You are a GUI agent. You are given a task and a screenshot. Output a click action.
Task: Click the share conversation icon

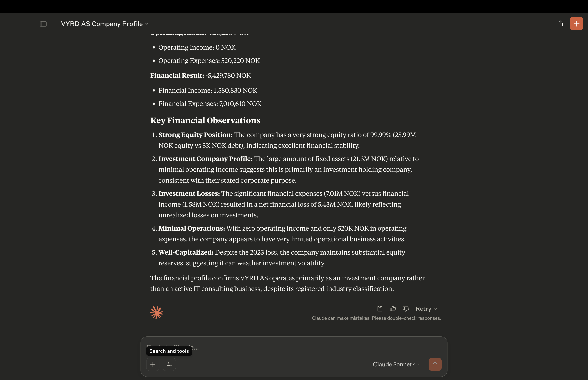(560, 23)
